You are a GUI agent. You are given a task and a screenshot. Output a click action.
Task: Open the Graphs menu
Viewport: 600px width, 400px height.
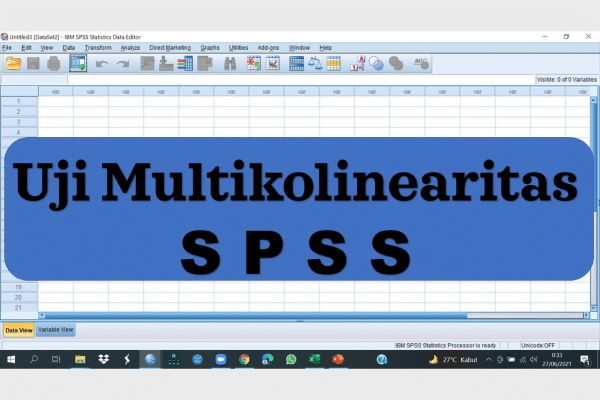click(210, 48)
